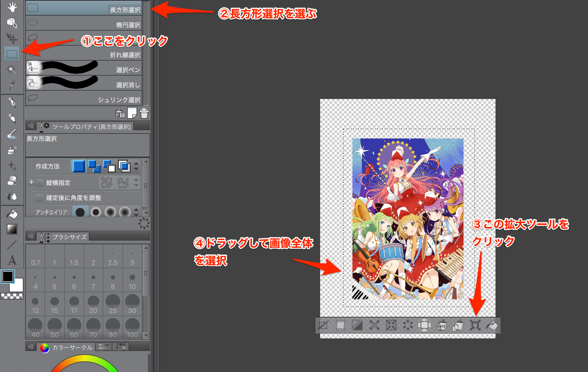Click Deselect in the selection launcher

323,325
